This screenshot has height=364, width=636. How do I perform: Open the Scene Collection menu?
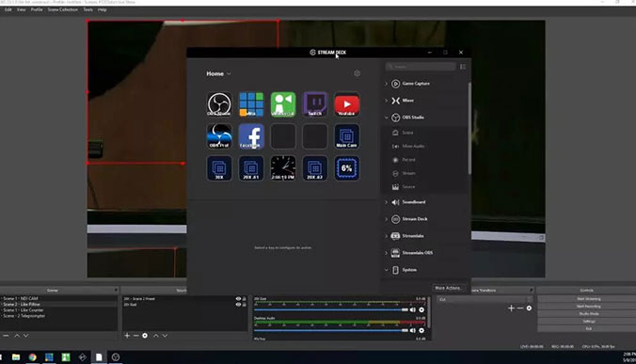(62, 9)
